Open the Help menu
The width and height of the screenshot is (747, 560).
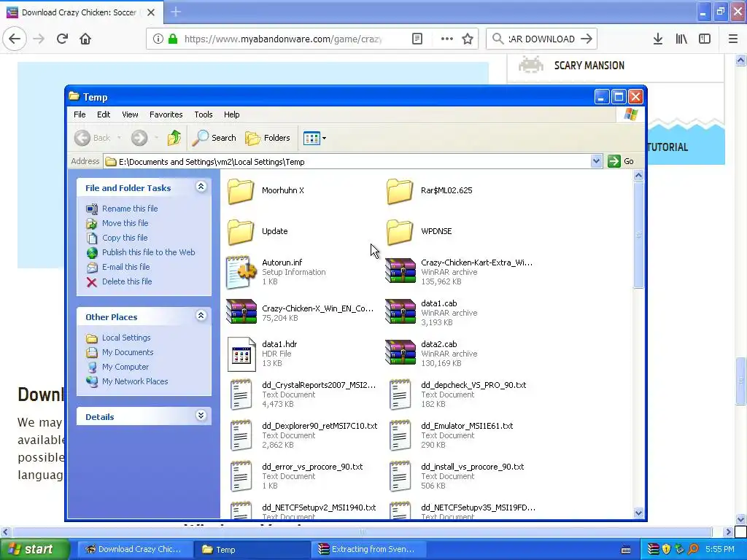(231, 114)
